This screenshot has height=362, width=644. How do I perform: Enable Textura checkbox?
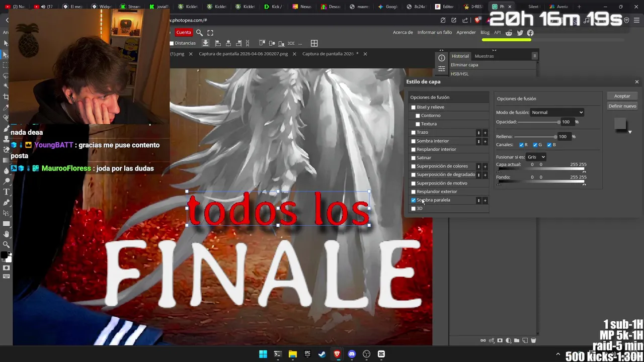tap(418, 124)
